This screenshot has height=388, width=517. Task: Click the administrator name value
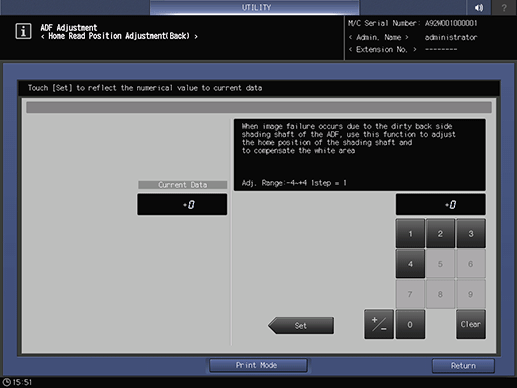pyautogui.click(x=451, y=37)
